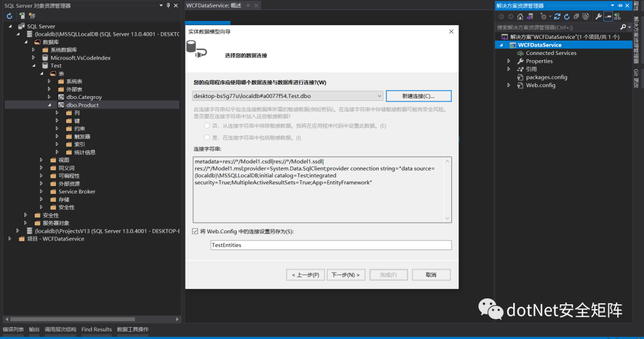Select the 项目 - WCFDataService node
Screen dimensions: 644x339
(55, 239)
